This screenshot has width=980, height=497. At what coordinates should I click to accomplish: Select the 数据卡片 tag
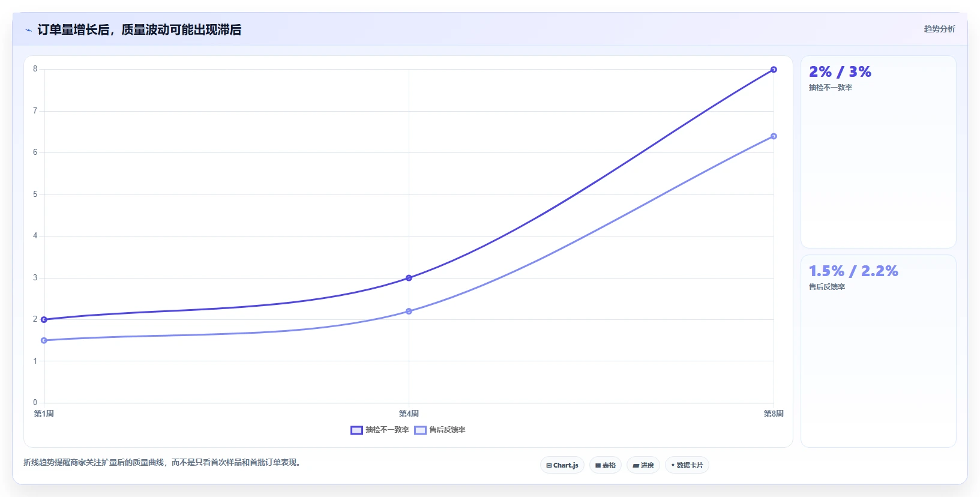[x=687, y=465]
